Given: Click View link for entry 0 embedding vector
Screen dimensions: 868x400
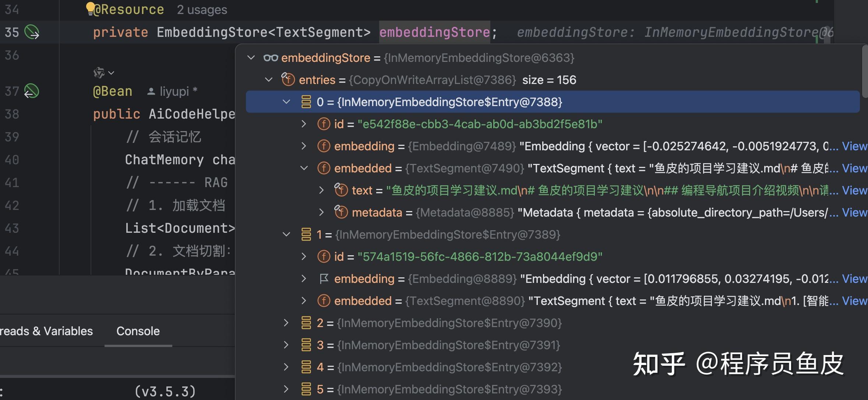Looking at the screenshot, I should 854,146.
